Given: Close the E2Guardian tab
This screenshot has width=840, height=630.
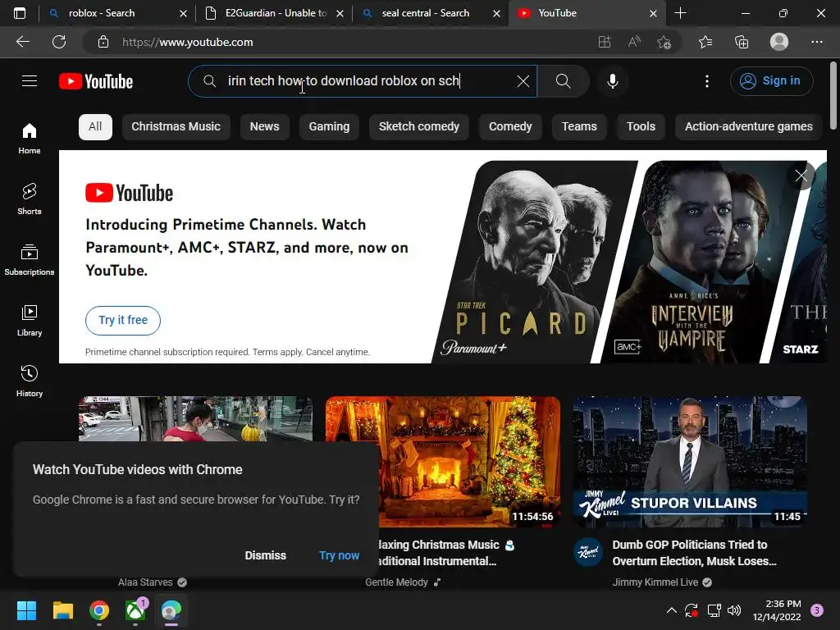Looking at the screenshot, I should [x=340, y=13].
